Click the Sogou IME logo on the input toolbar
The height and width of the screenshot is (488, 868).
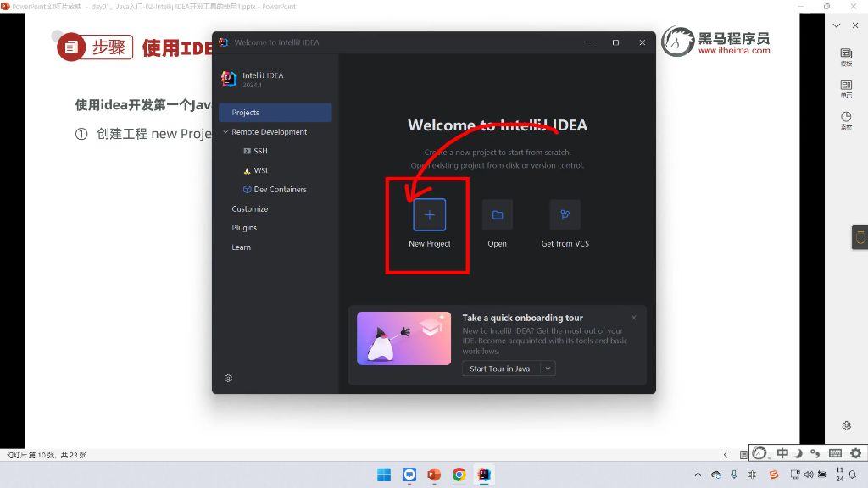pos(760,453)
